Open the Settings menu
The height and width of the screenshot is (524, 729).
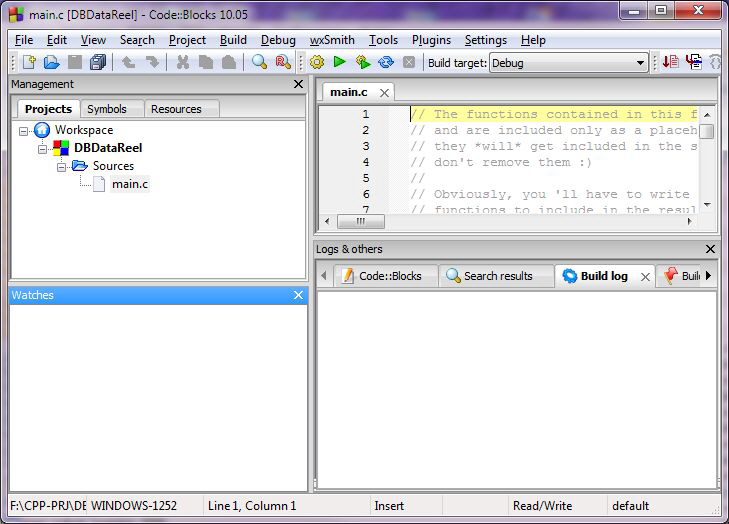(x=485, y=40)
